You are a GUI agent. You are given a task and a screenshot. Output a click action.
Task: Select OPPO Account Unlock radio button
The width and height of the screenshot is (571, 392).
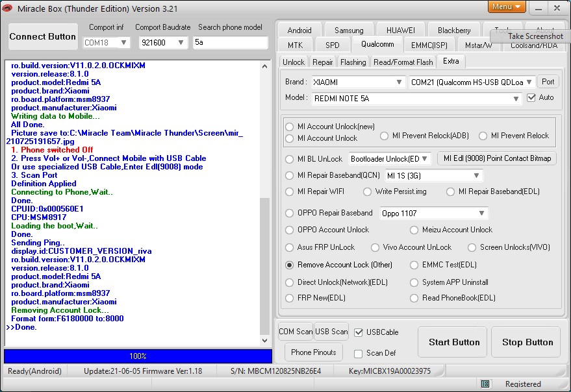(x=290, y=230)
